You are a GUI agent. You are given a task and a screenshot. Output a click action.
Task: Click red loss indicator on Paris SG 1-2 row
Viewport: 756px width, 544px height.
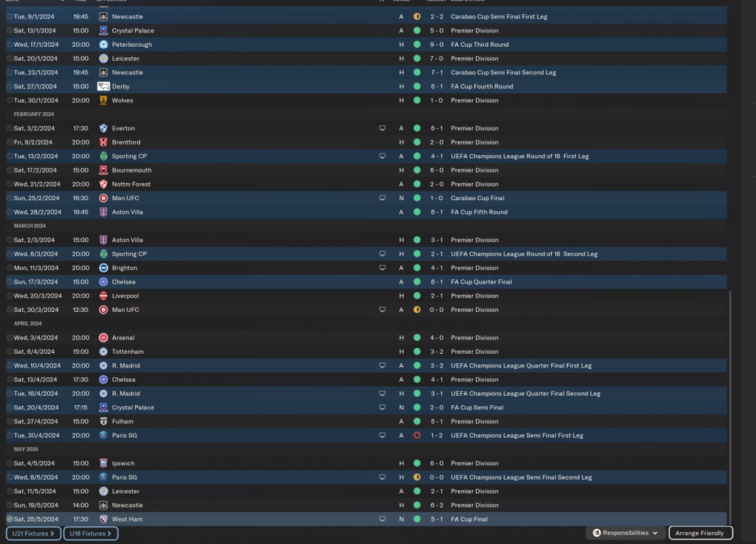click(417, 435)
